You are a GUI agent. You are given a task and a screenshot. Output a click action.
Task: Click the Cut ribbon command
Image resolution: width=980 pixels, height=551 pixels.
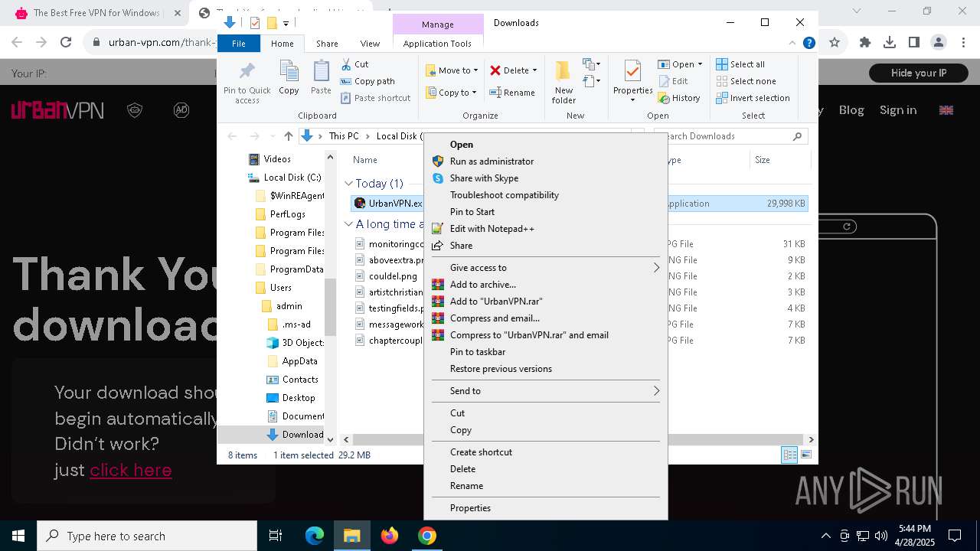[354, 64]
